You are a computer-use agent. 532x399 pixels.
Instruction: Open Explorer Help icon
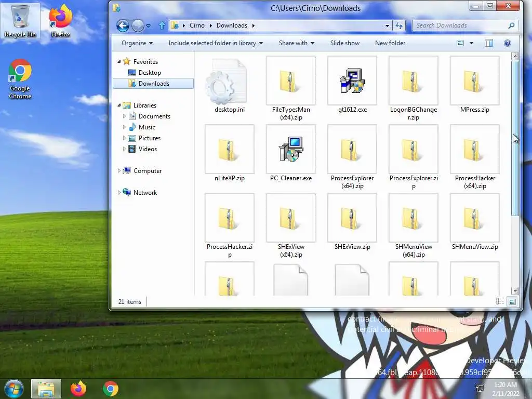point(508,43)
